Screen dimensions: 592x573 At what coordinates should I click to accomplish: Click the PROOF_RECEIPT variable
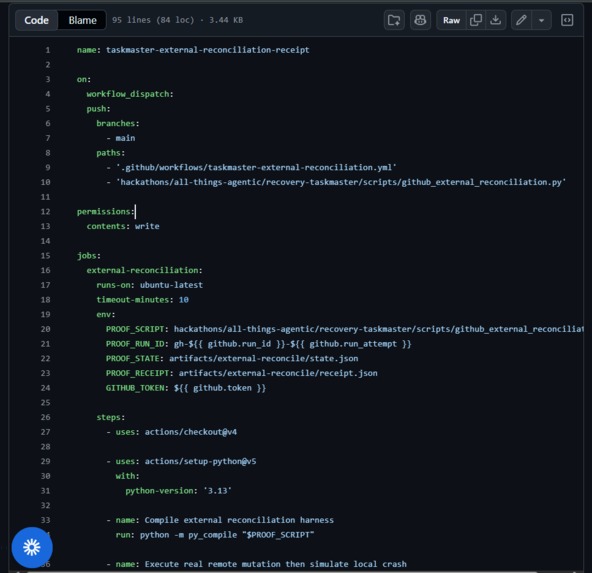click(137, 373)
